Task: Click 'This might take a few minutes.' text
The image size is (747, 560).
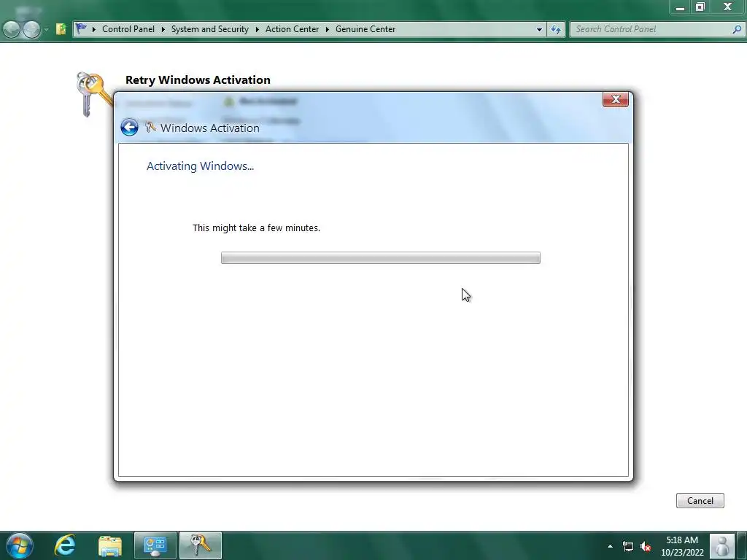Action: [x=256, y=227]
